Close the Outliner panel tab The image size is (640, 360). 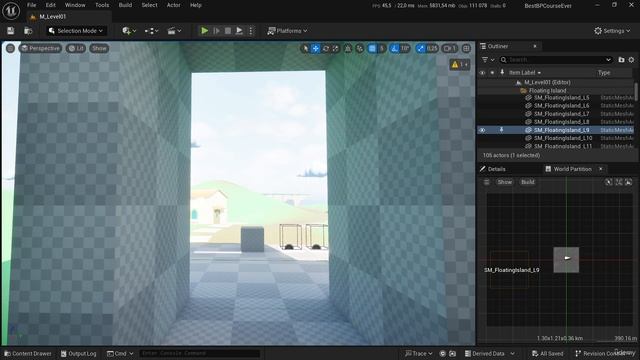click(535, 46)
